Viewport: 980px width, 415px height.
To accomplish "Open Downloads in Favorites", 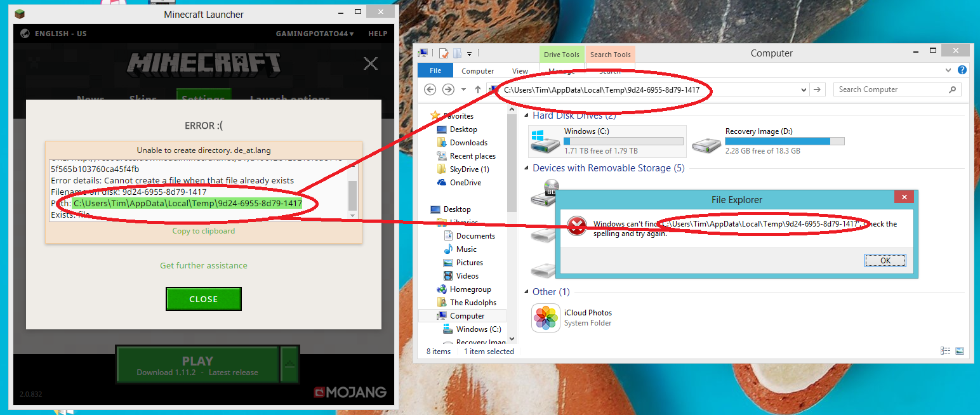I will (468, 143).
